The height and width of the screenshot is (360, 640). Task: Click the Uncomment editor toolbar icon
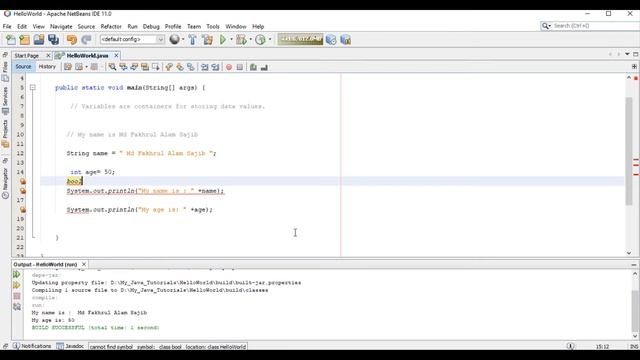pyautogui.click(x=264, y=67)
